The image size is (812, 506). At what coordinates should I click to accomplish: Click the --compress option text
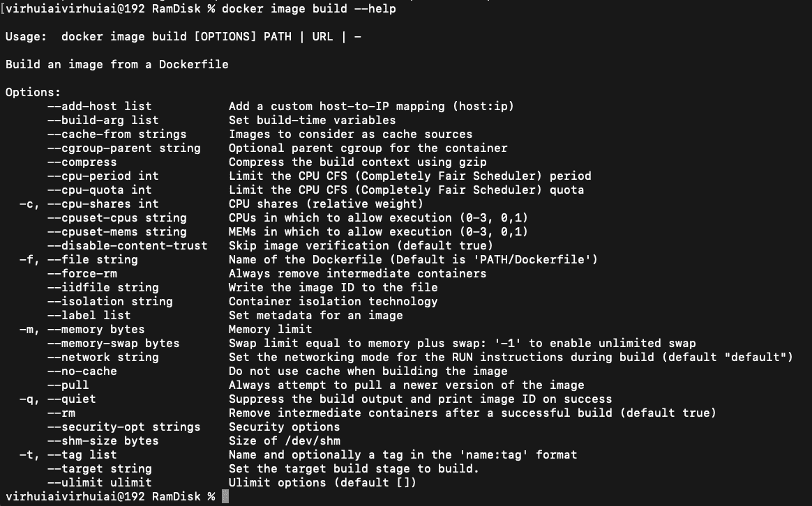click(x=82, y=162)
